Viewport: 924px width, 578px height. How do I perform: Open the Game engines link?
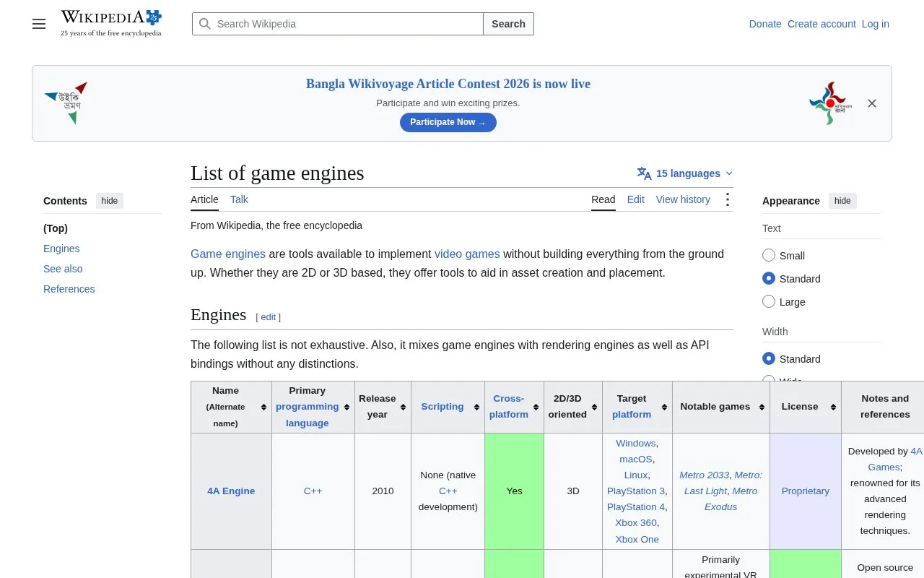228,254
